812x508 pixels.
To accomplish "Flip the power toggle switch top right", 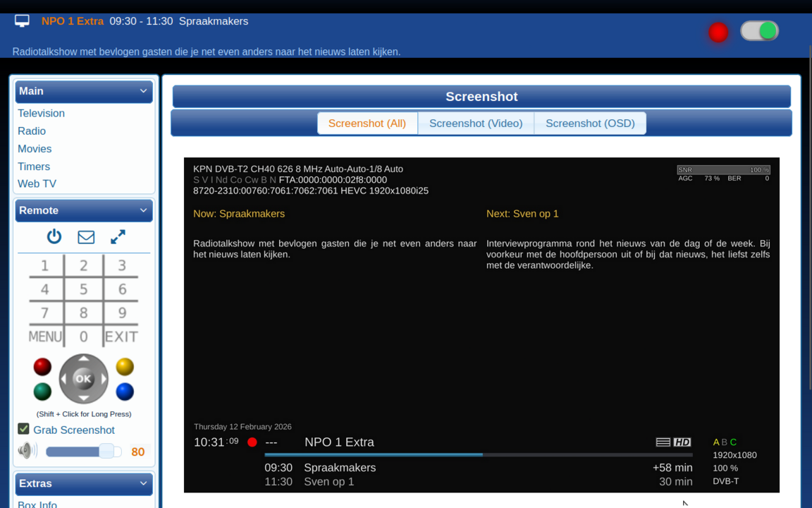I will coord(759,31).
